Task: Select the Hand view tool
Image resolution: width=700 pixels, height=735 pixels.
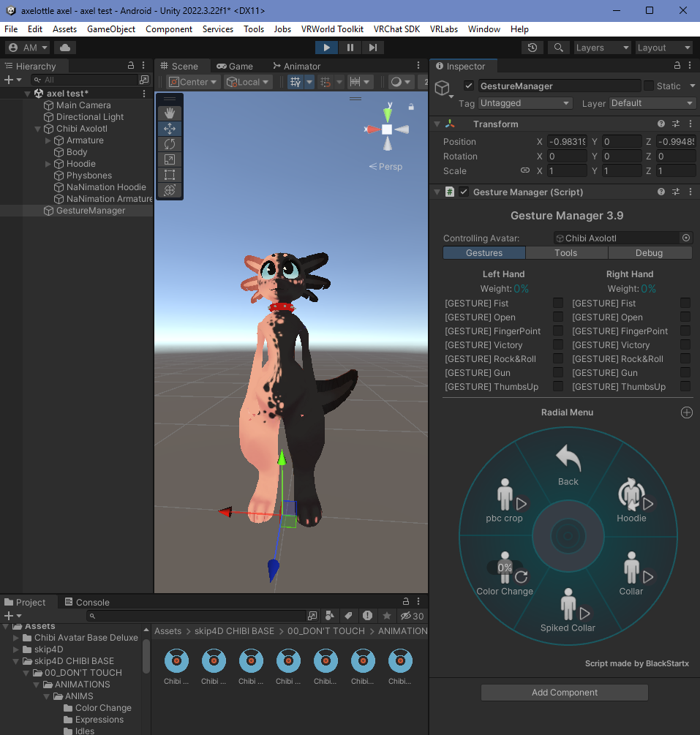Action: point(169,113)
